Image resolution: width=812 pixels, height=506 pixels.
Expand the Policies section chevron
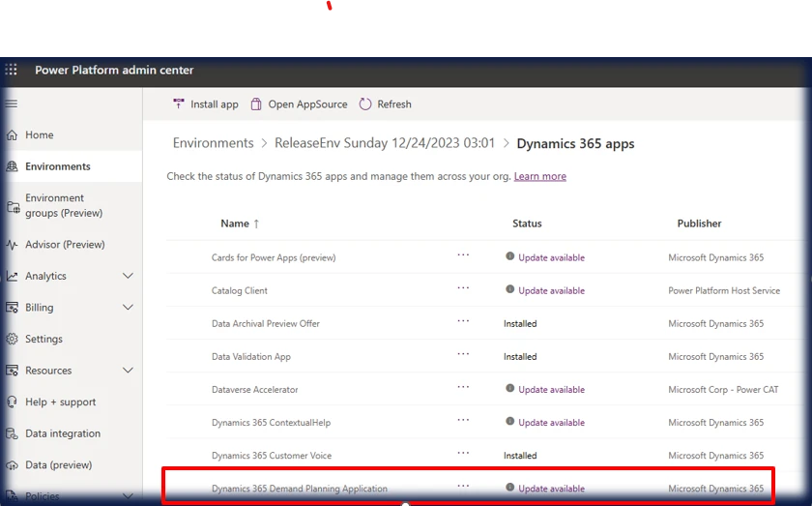click(128, 496)
